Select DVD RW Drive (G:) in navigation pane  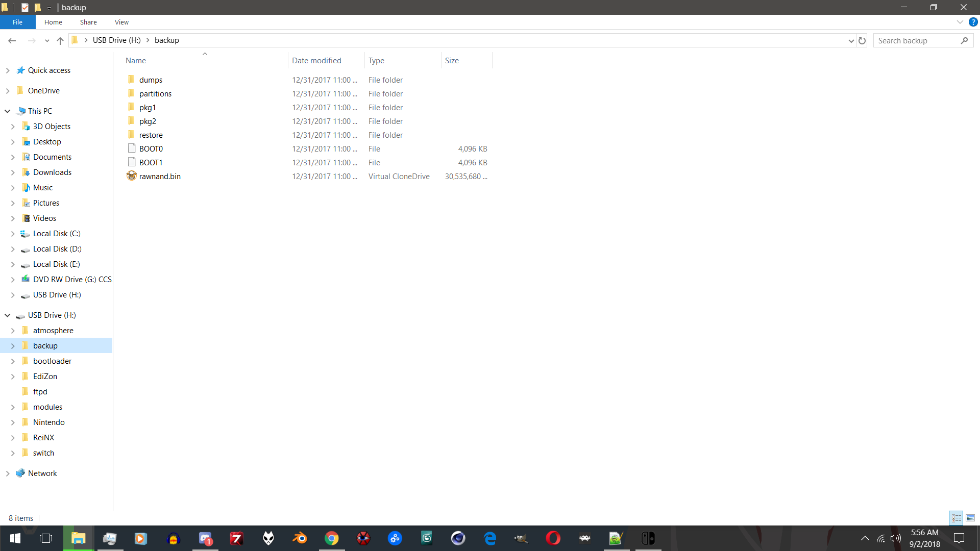tap(72, 280)
